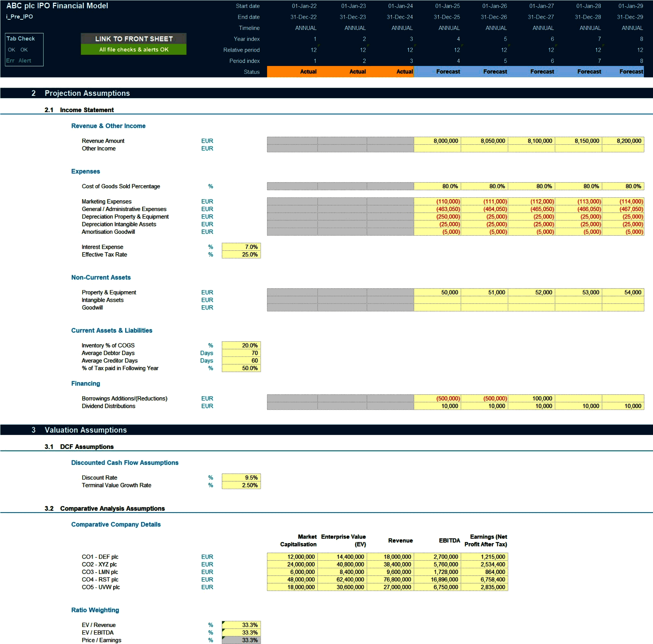
Task: Click the first orange Actual status cell
Action: 292,72
